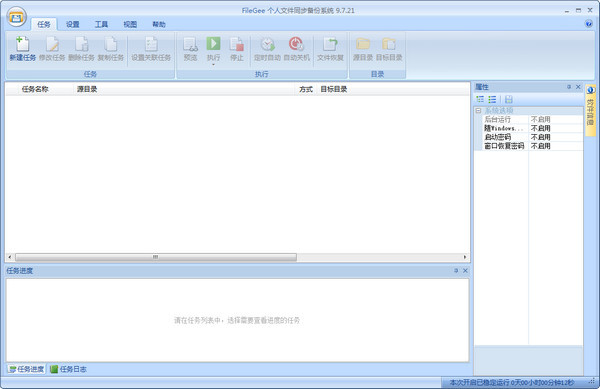Open 设置关联任务 (linked tasks) tool

click(x=151, y=49)
